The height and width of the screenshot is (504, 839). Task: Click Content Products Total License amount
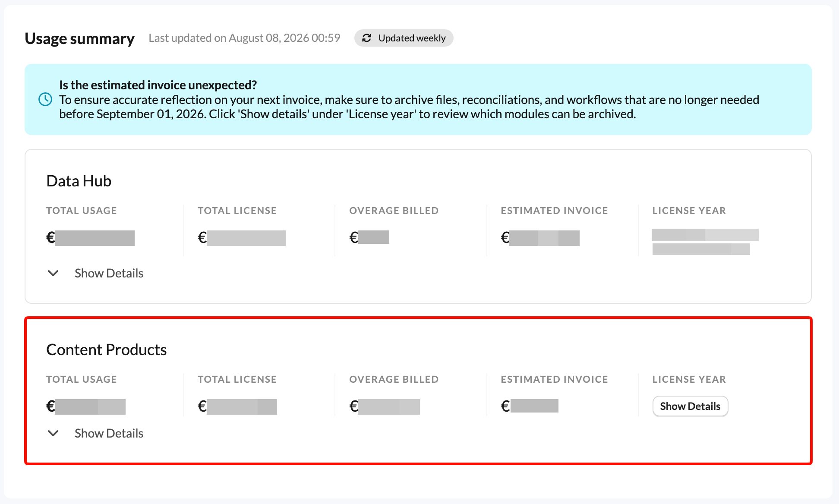[x=237, y=406]
